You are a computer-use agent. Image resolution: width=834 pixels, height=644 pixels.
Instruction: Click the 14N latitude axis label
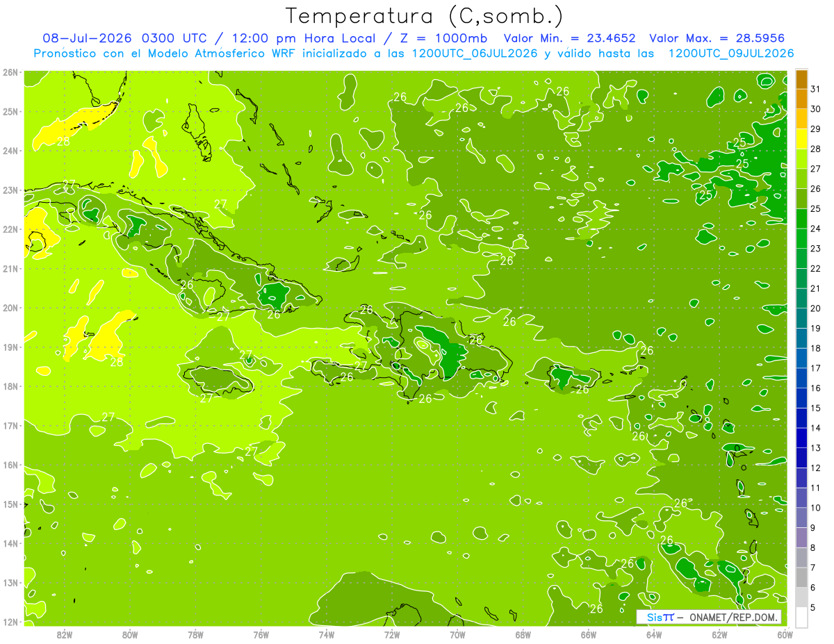(10, 543)
